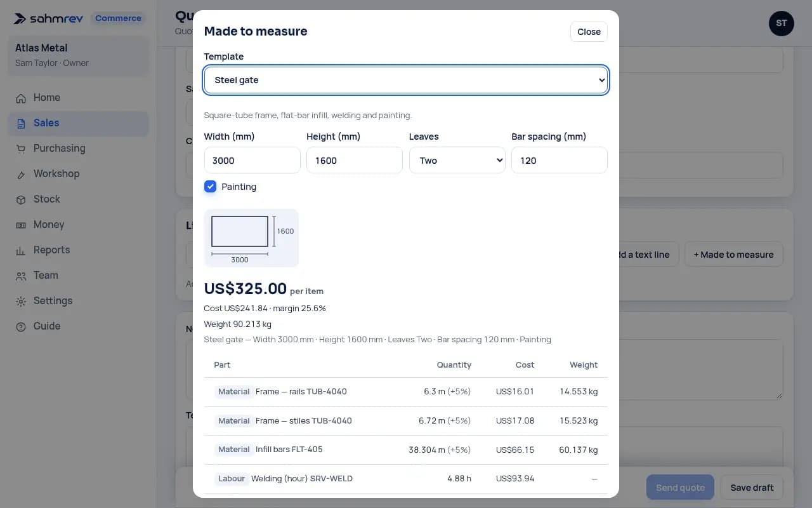Click the + Made to measure button
Viewport: 812px width, 508px height.
(733, 255)
